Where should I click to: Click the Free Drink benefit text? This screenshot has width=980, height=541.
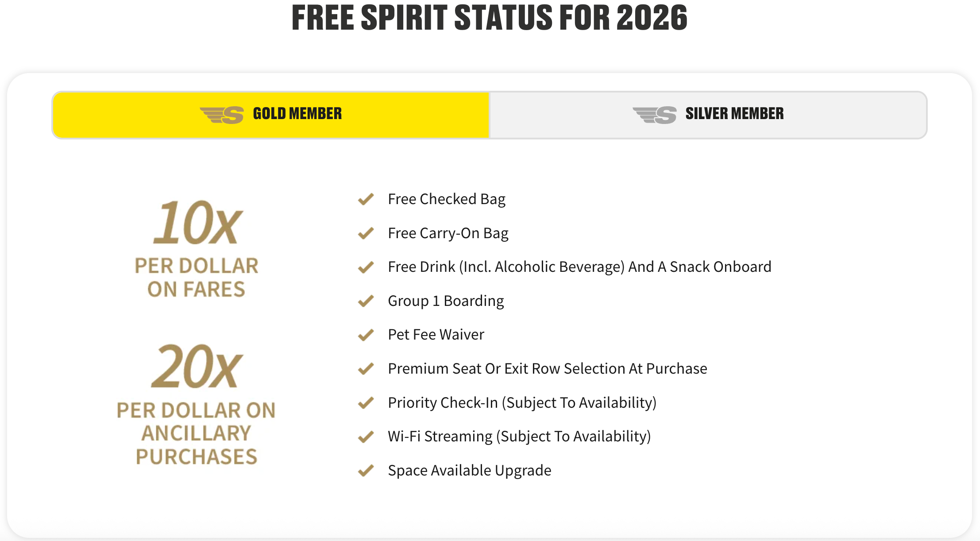pos(579,267)
